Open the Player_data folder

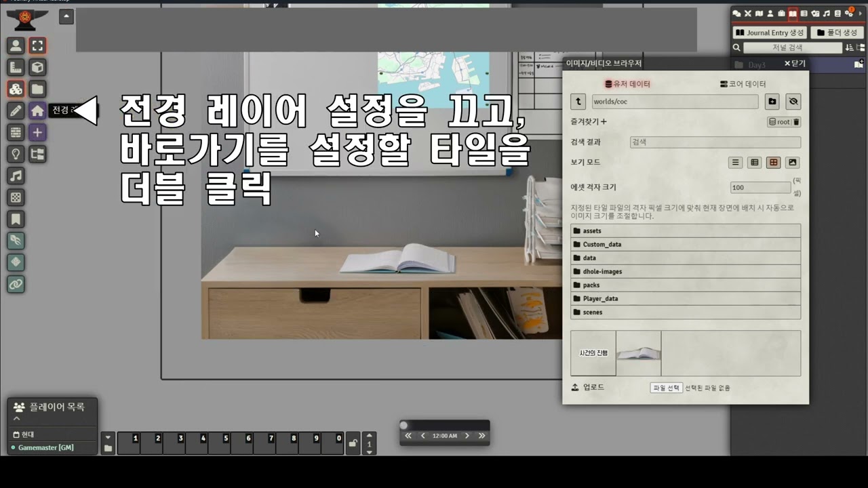tap(686, 299)
